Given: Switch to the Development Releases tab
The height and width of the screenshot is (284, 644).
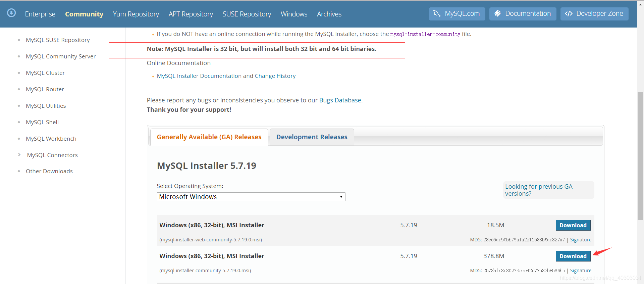Looking at the screenshot, I should [312, 137].
